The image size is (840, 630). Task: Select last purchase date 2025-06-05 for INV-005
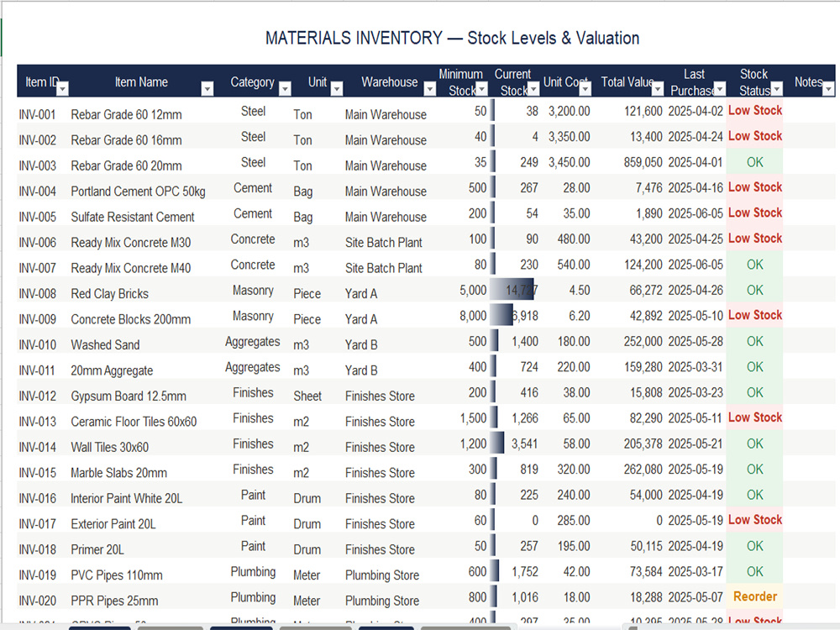click(696, 213)
